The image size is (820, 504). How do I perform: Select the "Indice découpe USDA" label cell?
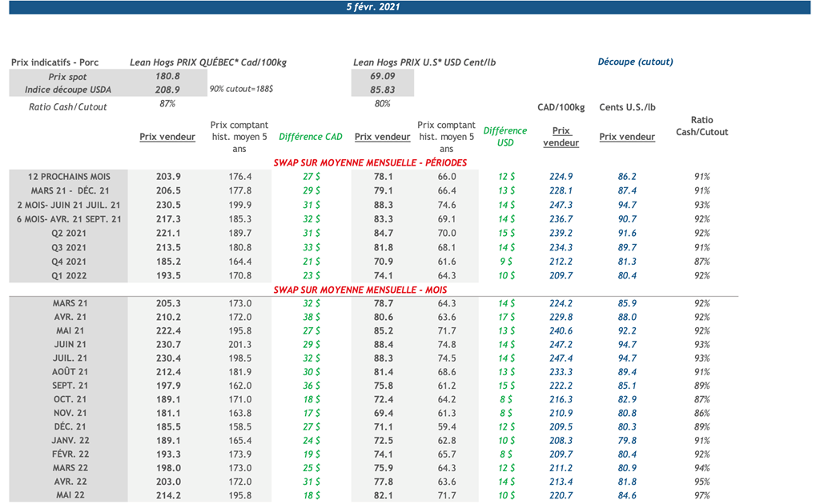[68, 90]
